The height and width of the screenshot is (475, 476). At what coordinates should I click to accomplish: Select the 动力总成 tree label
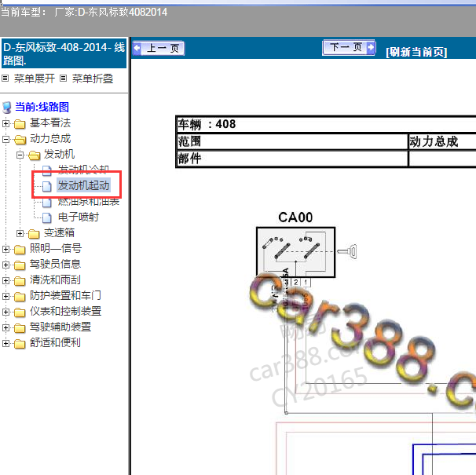click(x=50, y=139)
